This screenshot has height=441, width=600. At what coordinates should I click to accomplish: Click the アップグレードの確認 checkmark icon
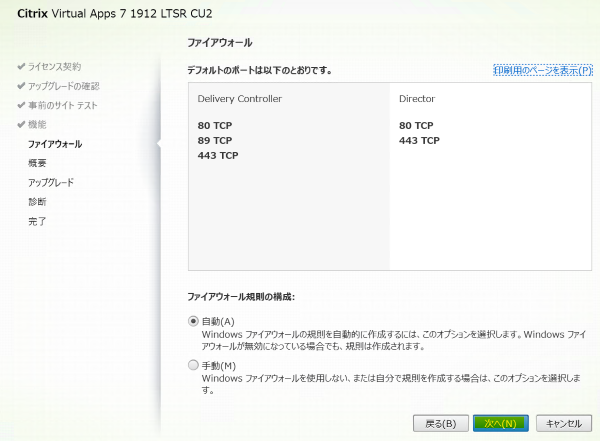coord(21,86)
